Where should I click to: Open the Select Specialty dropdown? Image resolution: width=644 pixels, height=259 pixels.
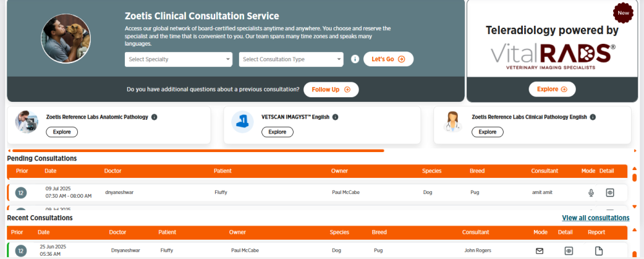click(x=178, y=59)
